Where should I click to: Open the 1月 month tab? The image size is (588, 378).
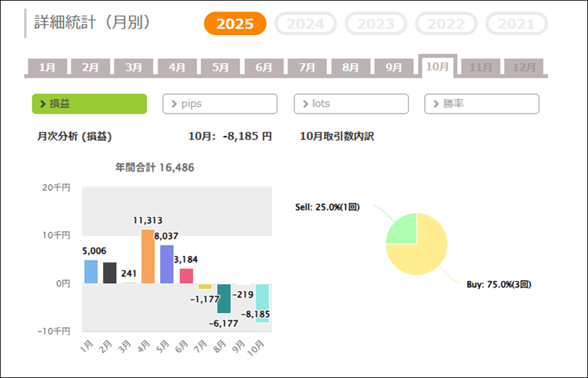click(x=47, y=67)
